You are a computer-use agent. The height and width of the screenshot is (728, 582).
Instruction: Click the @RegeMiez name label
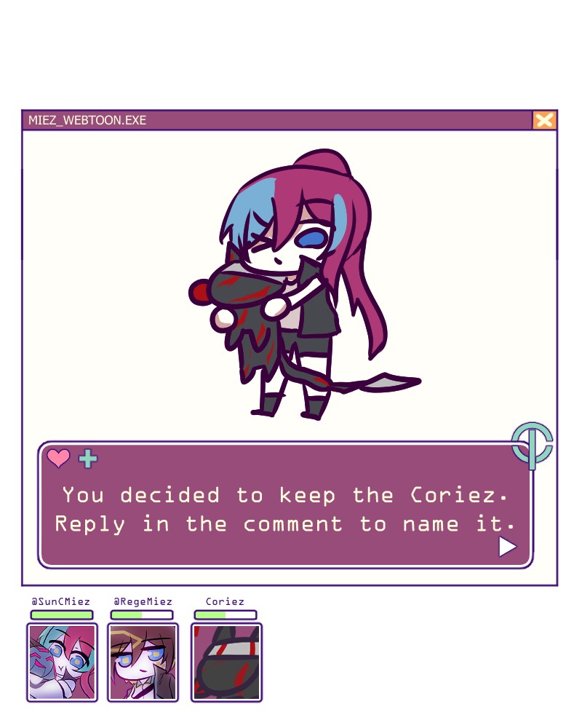143,602
